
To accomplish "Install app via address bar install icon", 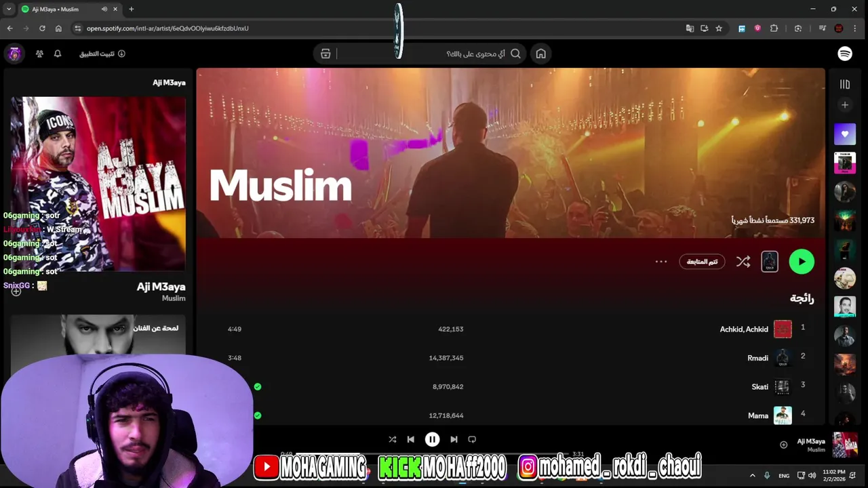I will (x=704, y=28).
